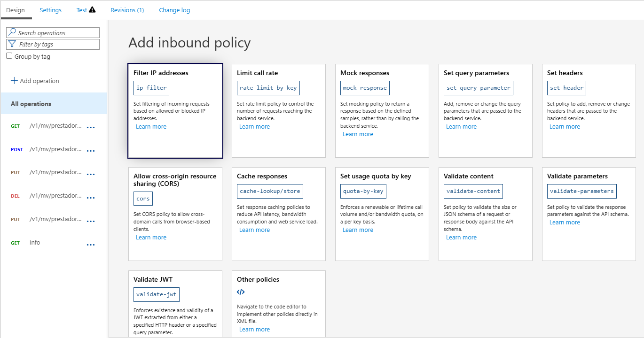This screenshot has width=644, height=338.
Task: Open Learn more under the CORS policy
Action: tap(151, 238)
